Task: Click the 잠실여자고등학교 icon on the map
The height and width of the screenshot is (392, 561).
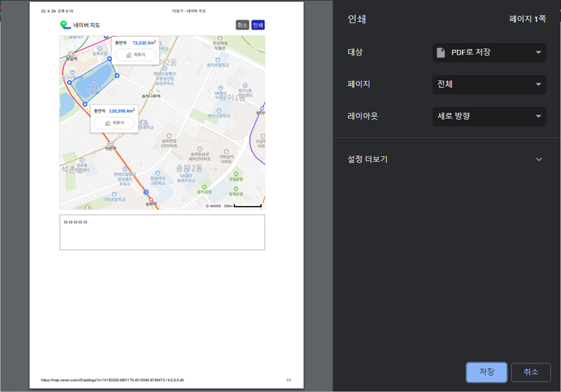Action: pos(158,173)
